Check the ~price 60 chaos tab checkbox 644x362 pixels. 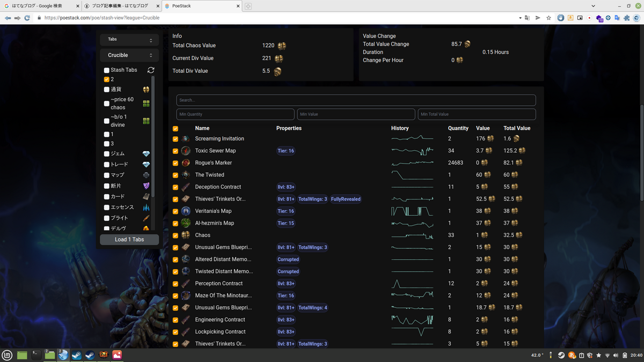coord(107,104)
